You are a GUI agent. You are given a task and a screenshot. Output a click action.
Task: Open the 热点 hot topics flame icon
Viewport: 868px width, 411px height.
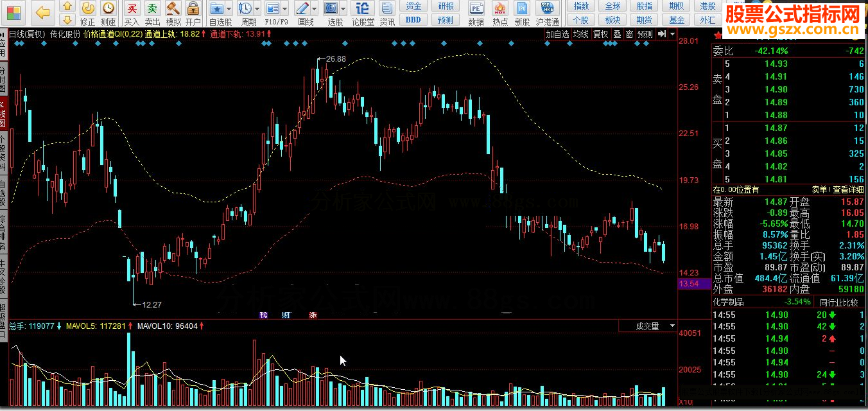(x=499, y=8)
